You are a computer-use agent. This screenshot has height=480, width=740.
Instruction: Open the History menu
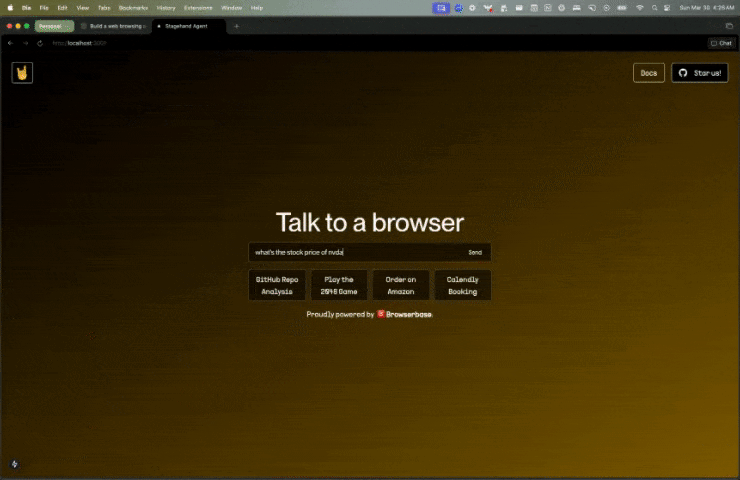(166, 8)
